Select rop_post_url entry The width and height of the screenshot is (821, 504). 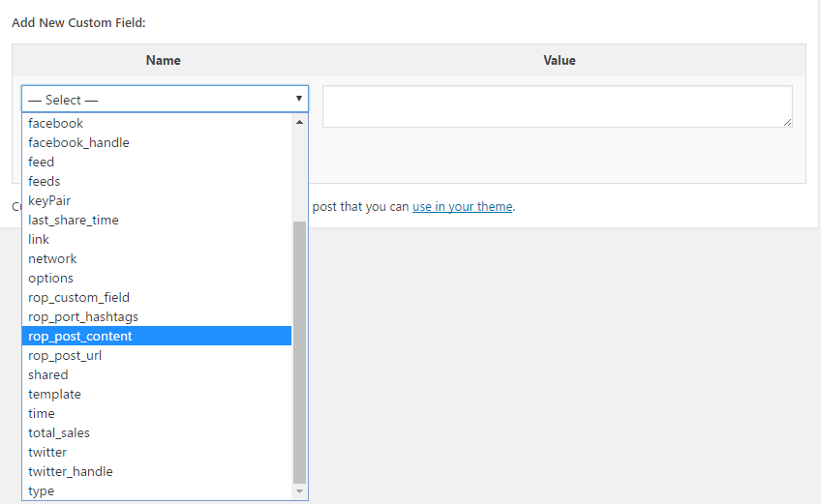65,355
